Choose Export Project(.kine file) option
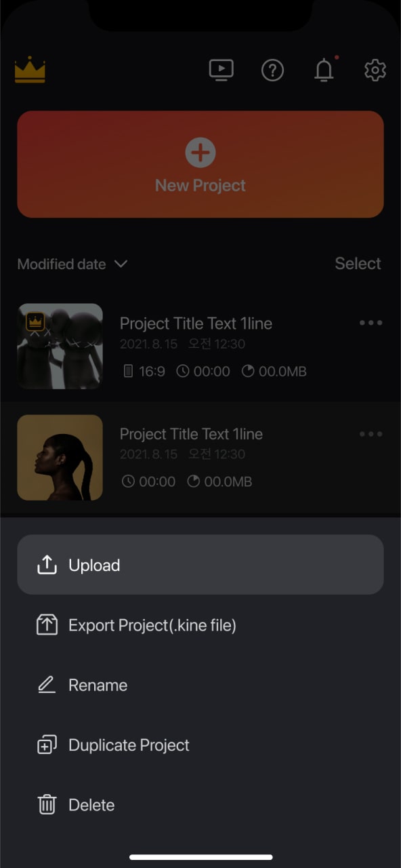Image resolution: width=401 pixels, height=868 pixels. point(152,625)
